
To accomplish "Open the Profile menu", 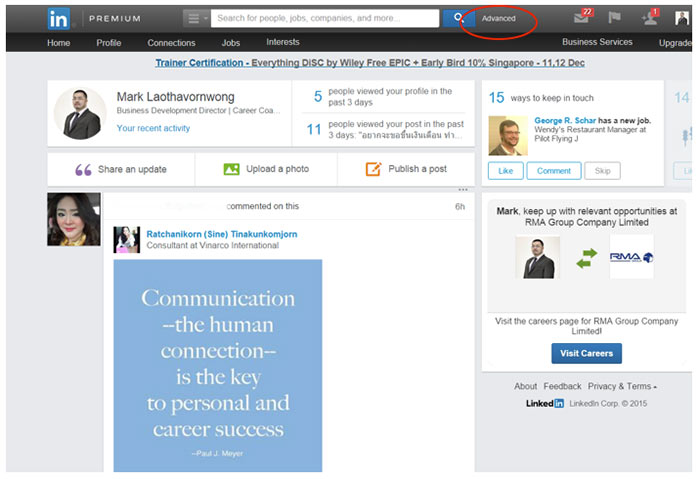I will click(108, 43).
